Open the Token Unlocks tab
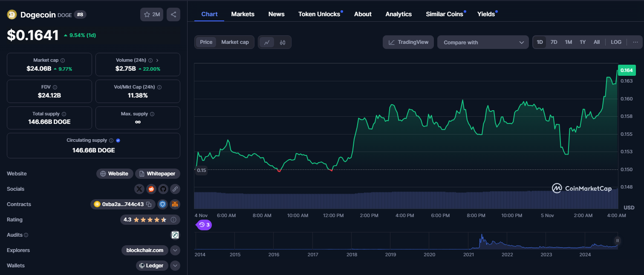The height and width of the screenshot is (275, 644). click(x=319, y=14)
